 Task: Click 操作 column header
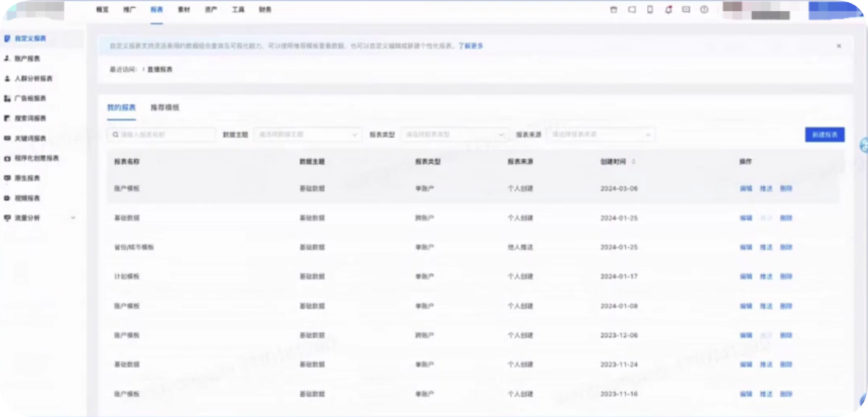(x=745, y=162)
